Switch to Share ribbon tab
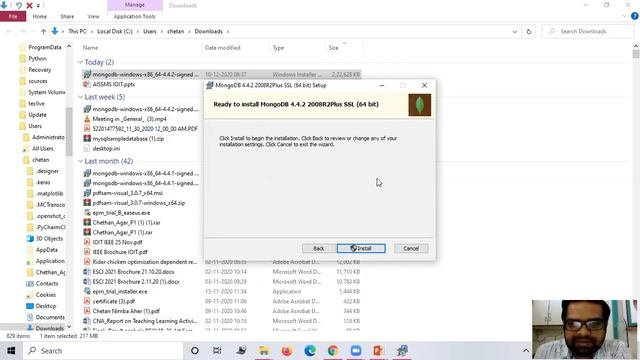The image size is (640, 360). pos(67,16)
